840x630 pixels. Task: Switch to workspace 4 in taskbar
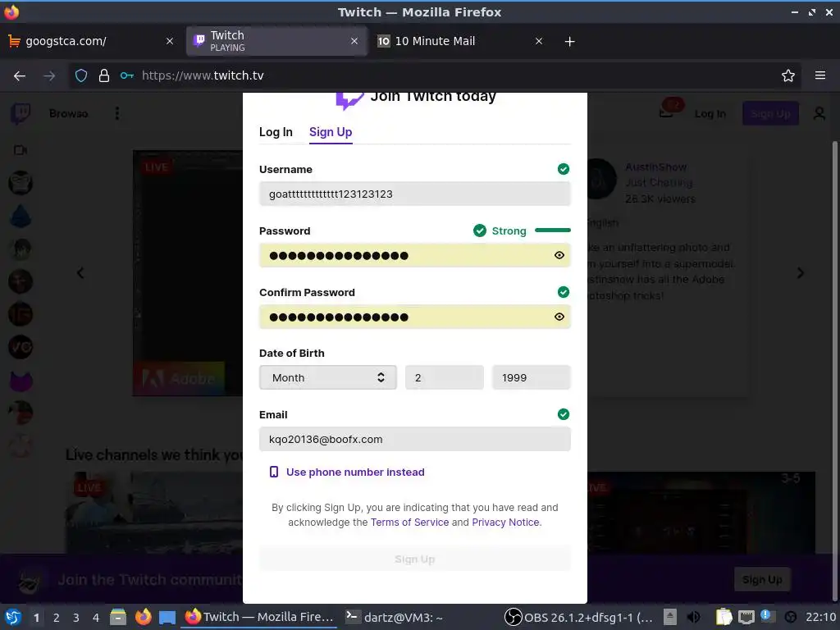click(x=96, y=618)
